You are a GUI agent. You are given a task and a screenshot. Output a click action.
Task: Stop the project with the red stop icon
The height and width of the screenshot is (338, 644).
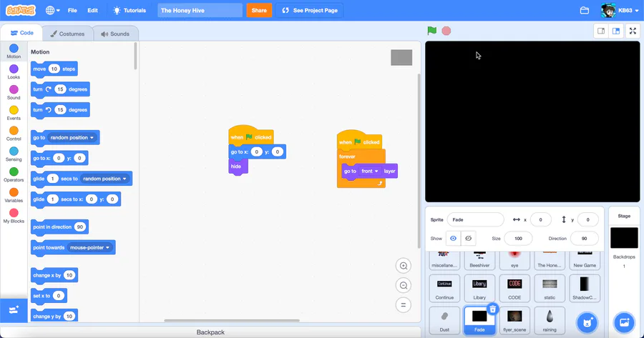[446, 31]
